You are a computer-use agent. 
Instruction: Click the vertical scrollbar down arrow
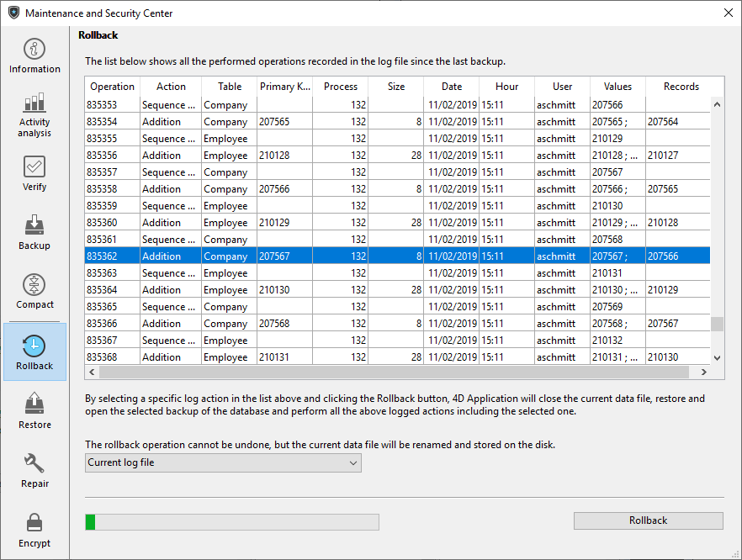click(x=718, y=358)
